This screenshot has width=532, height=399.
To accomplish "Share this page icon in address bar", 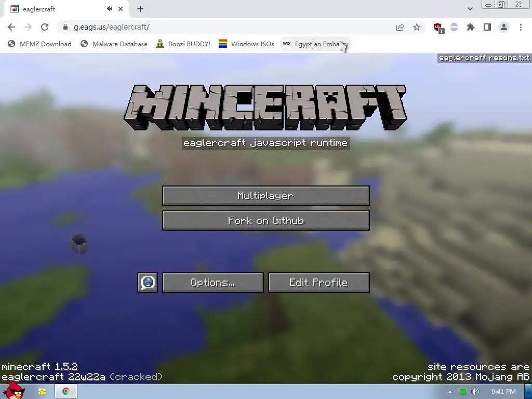I will coord(400,27).
